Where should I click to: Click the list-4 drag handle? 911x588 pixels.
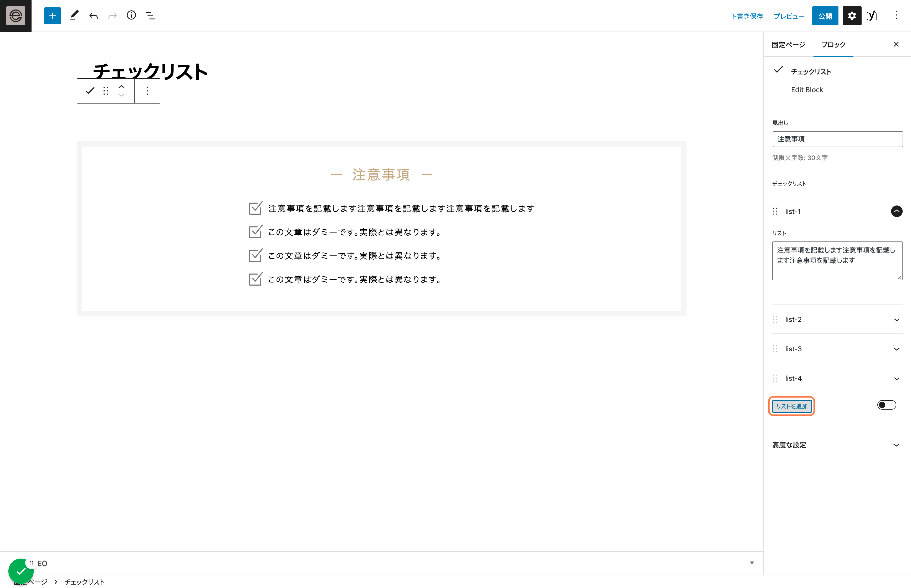[x=775, y=378]
